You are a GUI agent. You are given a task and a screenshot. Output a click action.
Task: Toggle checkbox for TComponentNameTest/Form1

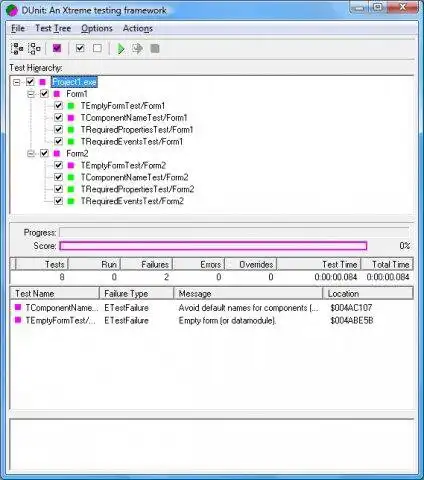pos(58,118)
